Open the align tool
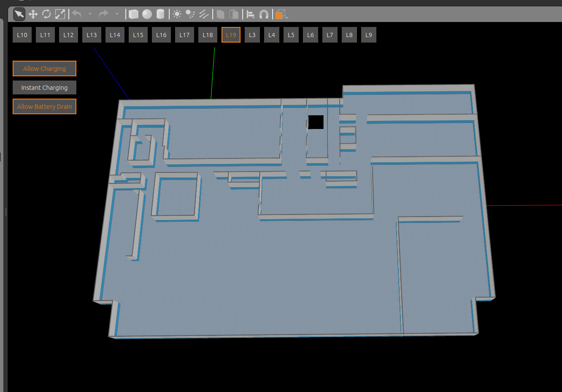 250,14
